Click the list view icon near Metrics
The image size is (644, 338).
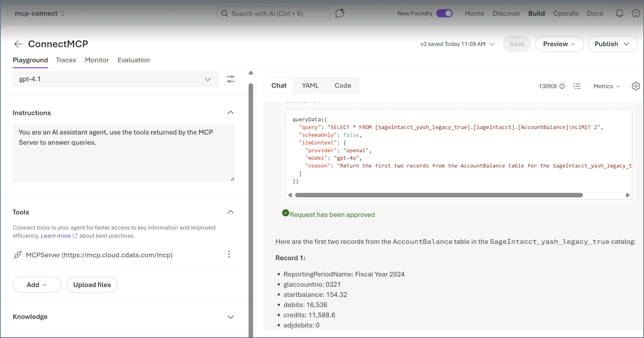pos(577,86)
